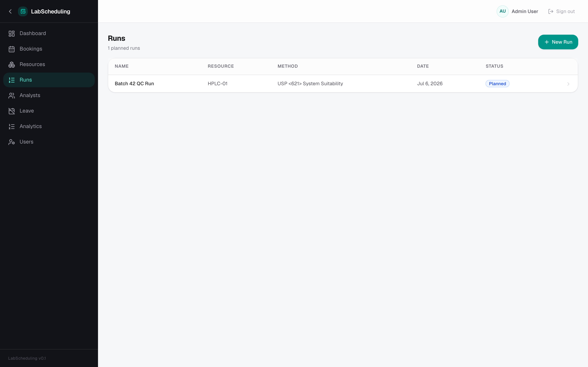This screenshot has width=588, height=367.
Task: Select the Analysts people icon
Action: [12, 95]
